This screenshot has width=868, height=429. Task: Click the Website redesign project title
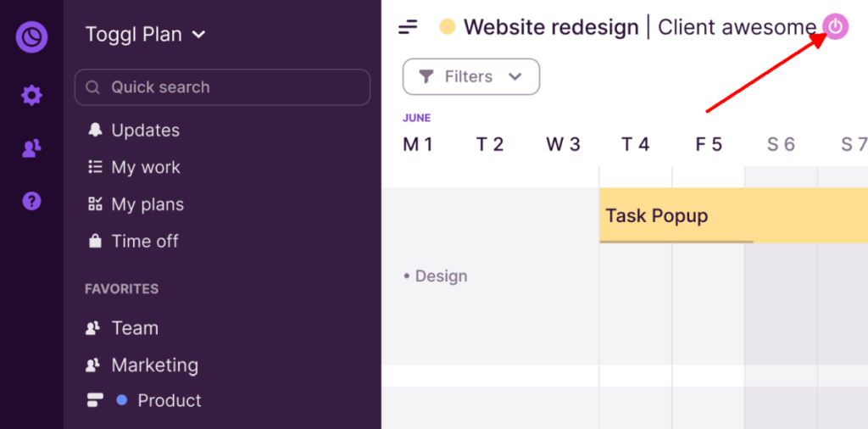tap(551, 26)
